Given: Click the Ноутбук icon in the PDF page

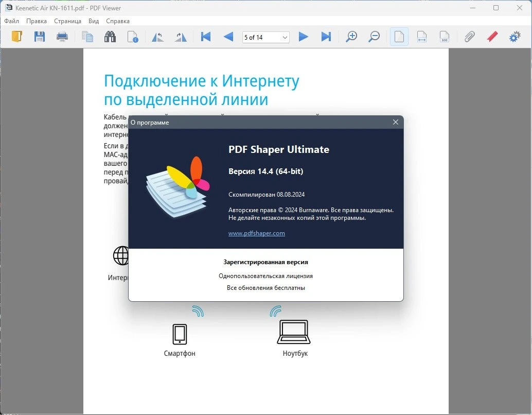Looking at the screenshot, I should pyautogui.click(x=294, y=332).
